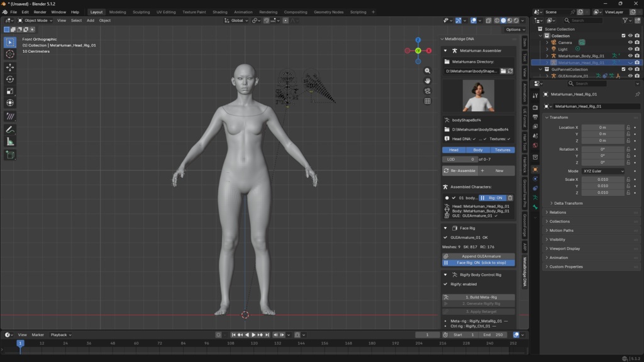This screenshot has width=644, height=362.
Task: Toggle camera view icon in viewport
Action: tap(428, 91)
